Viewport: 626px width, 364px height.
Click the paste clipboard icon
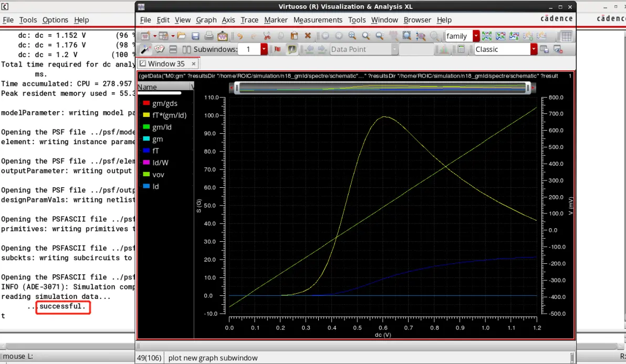click(294, 36)
